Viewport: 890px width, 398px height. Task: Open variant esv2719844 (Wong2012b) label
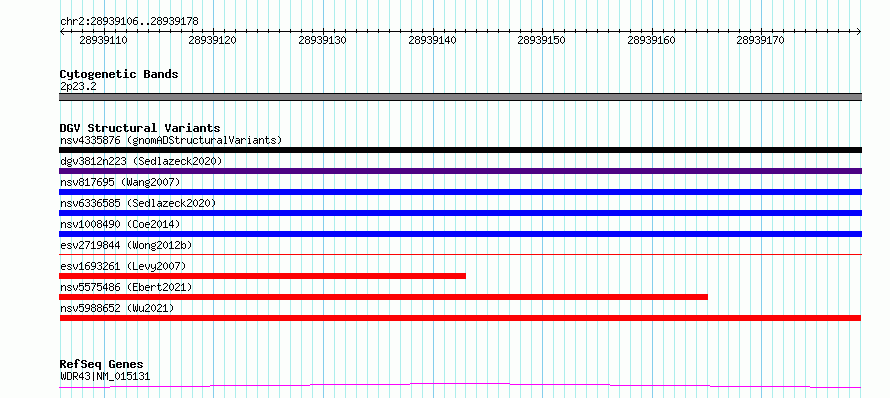coord(126,245)
